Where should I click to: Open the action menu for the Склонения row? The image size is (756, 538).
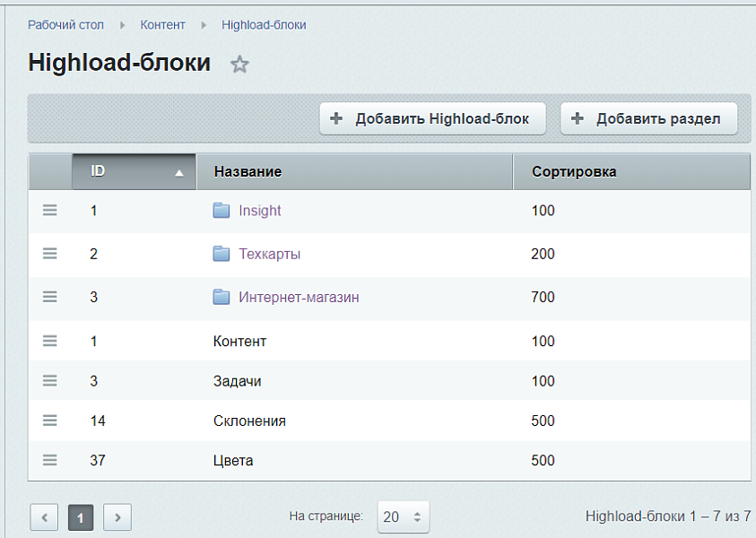click(49, 421)
